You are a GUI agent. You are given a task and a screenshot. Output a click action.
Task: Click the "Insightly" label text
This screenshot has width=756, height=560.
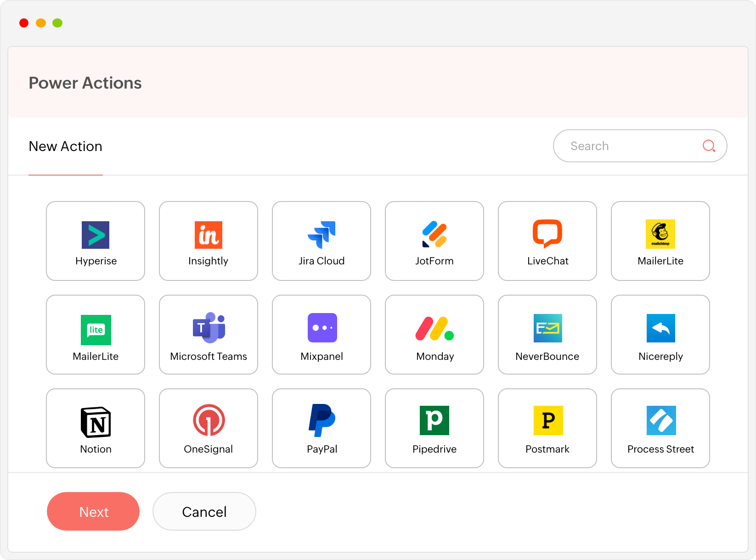209,261
